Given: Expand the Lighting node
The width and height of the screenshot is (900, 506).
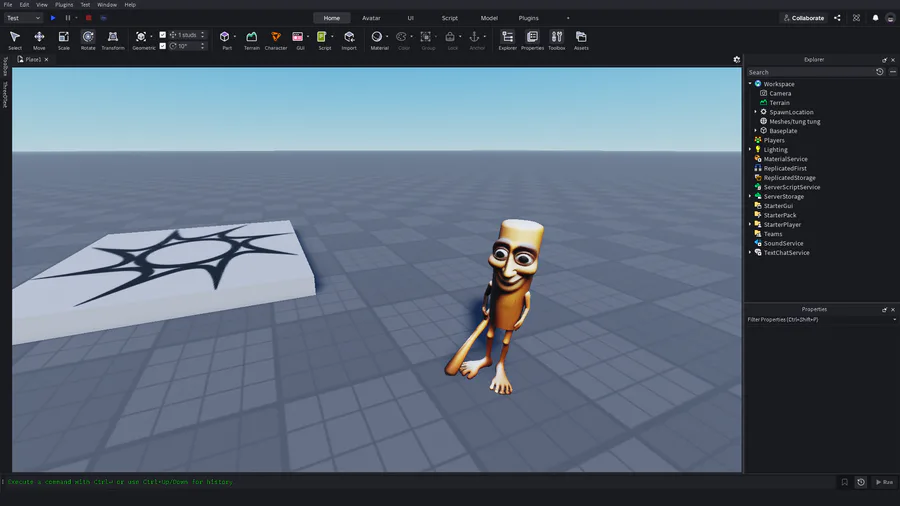Looking at the screenshot, I should (x=750, y=149).
